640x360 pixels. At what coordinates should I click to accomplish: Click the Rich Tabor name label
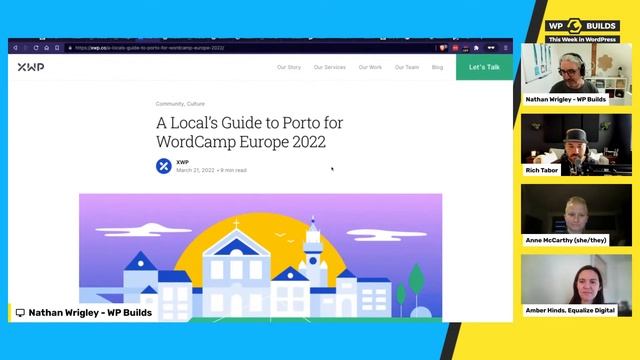(542, 170)
